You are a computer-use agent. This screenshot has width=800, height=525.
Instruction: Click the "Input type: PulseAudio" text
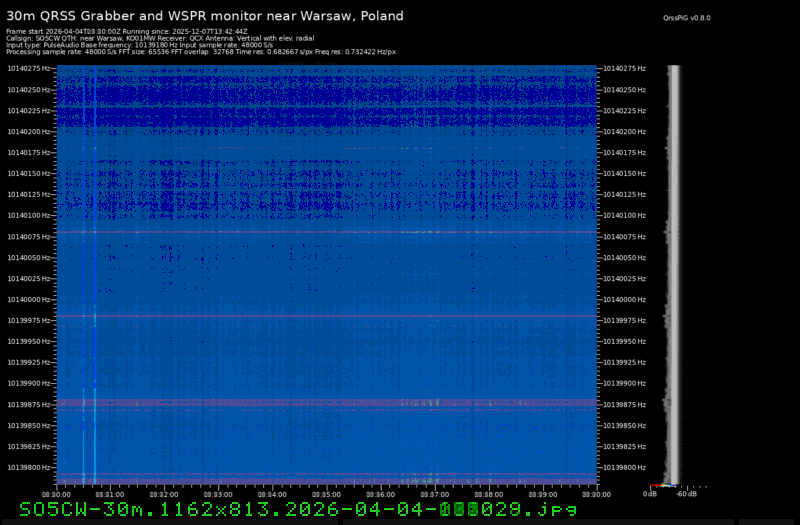pyautogui.click(x=42, y=45)
